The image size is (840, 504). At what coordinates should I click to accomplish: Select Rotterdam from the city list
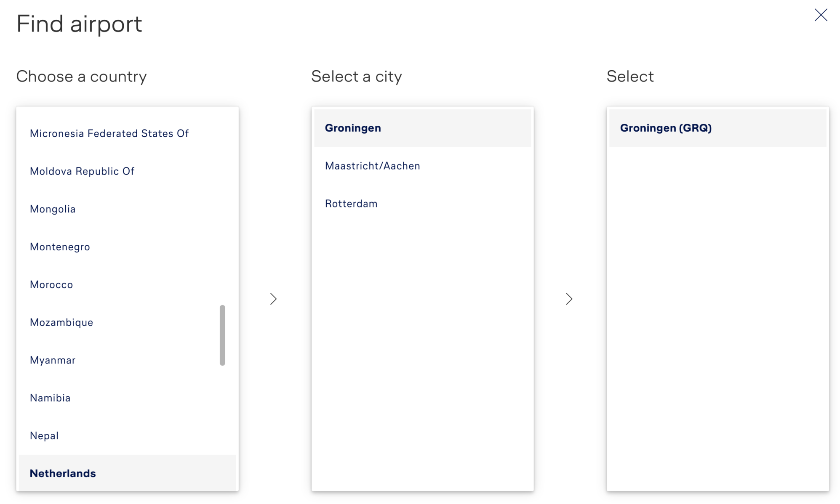(x=422, y=204)
